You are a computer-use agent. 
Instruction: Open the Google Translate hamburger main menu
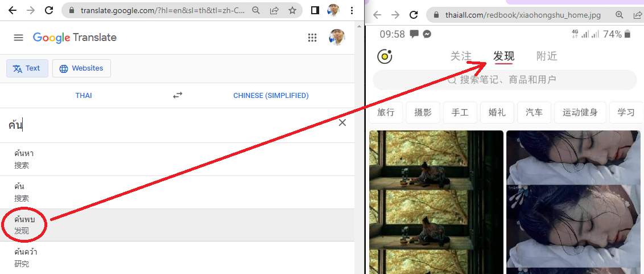(19, 38)
